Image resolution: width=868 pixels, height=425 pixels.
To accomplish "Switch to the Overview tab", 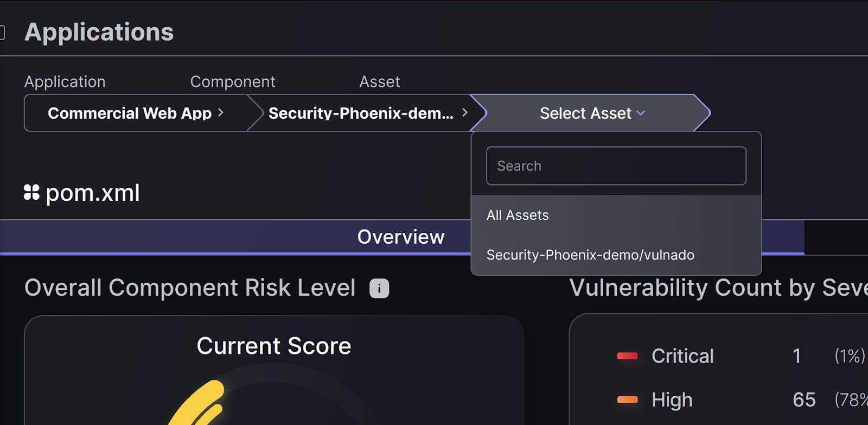I will (400, 237).
